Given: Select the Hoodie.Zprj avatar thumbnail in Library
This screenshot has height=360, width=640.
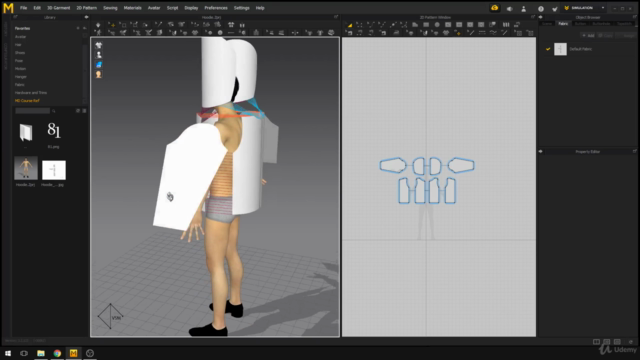Looking at the screenshot, I should coord(26,168).
